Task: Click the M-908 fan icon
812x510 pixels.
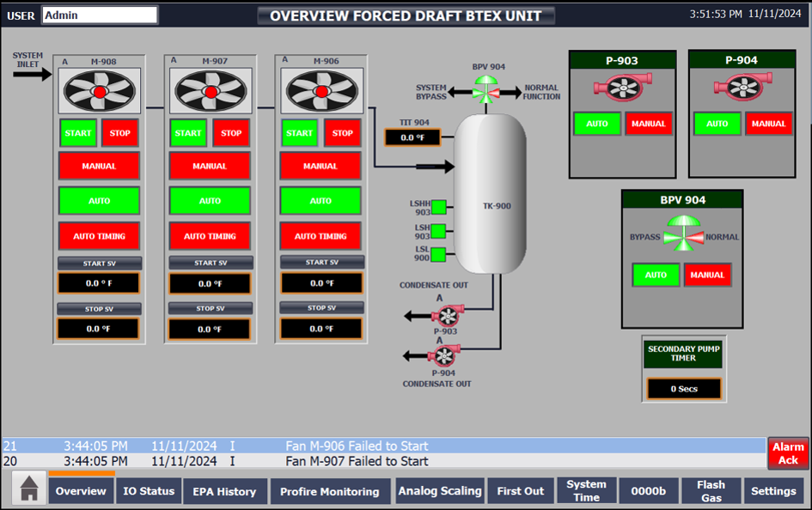Action: 100,91
